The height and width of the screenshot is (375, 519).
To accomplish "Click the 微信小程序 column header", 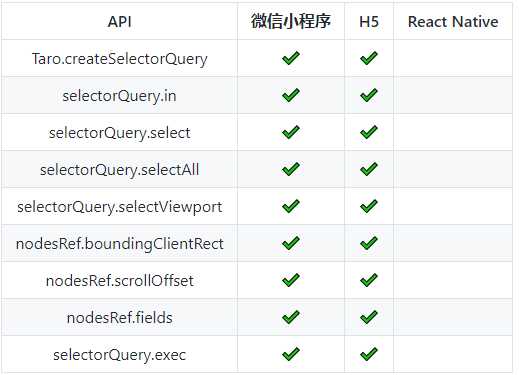I will pos(291,21).
